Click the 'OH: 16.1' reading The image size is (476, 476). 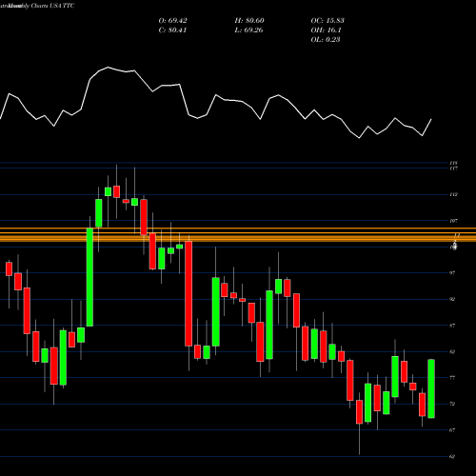click(326, 30)
